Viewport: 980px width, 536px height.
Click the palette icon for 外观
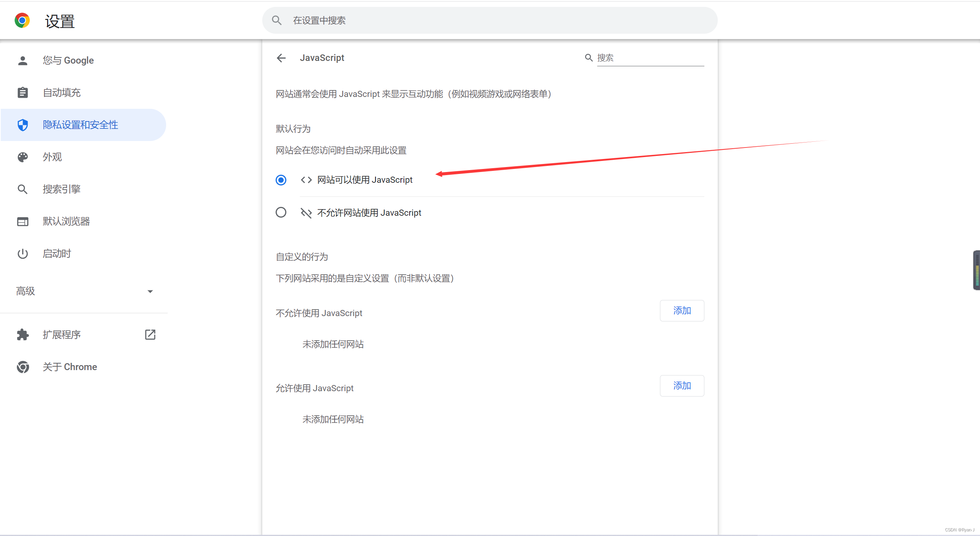click(23, 157)
